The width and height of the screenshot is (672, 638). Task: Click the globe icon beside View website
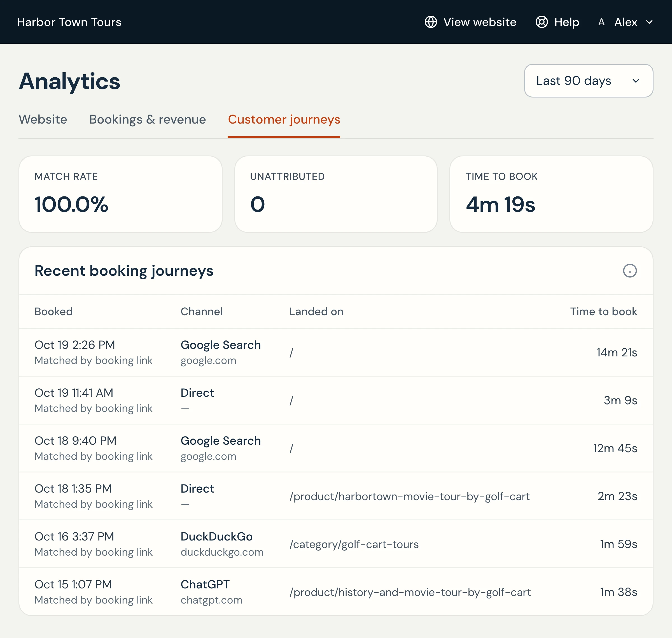(431, 22)
